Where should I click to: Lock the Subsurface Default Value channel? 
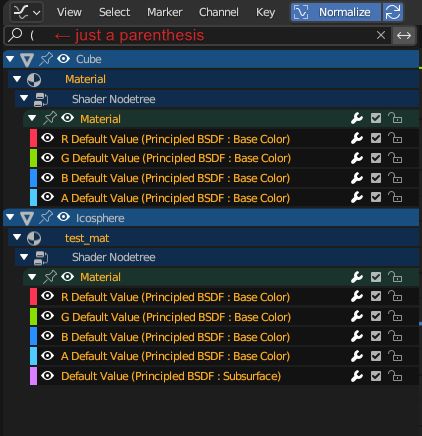tap(395, 376)
